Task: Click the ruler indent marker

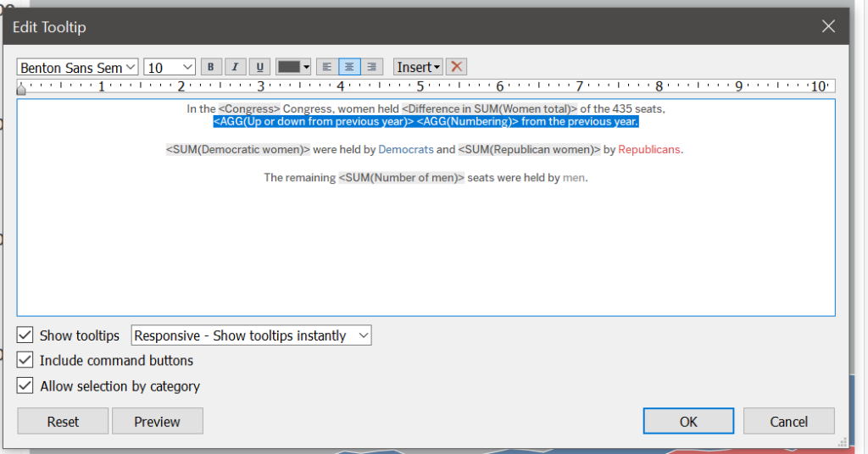Action: point(21,89)
